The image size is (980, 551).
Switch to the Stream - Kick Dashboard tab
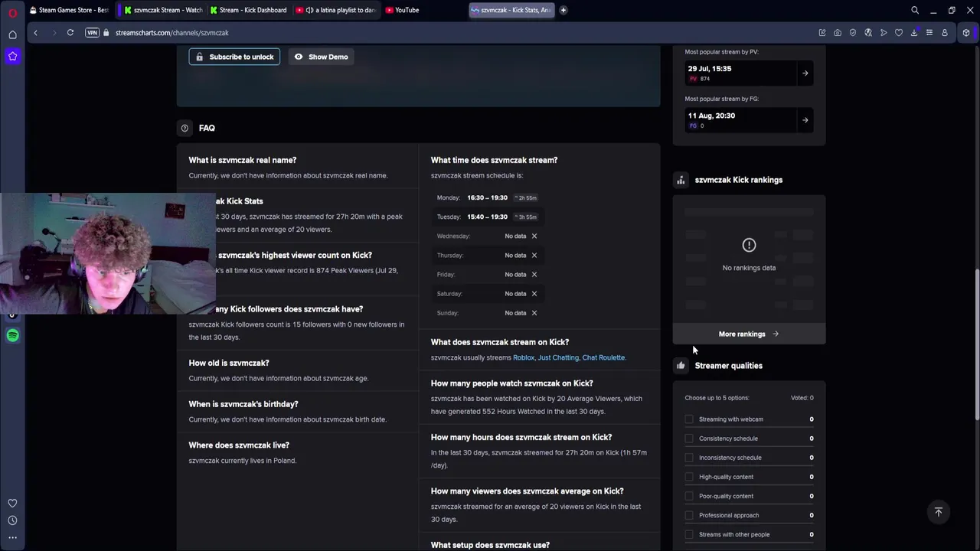coord(248,10)
